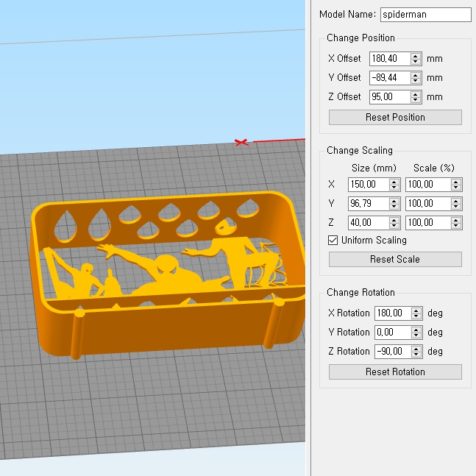Increase X Offset with up spinner arrow

[x=416, y=56]
